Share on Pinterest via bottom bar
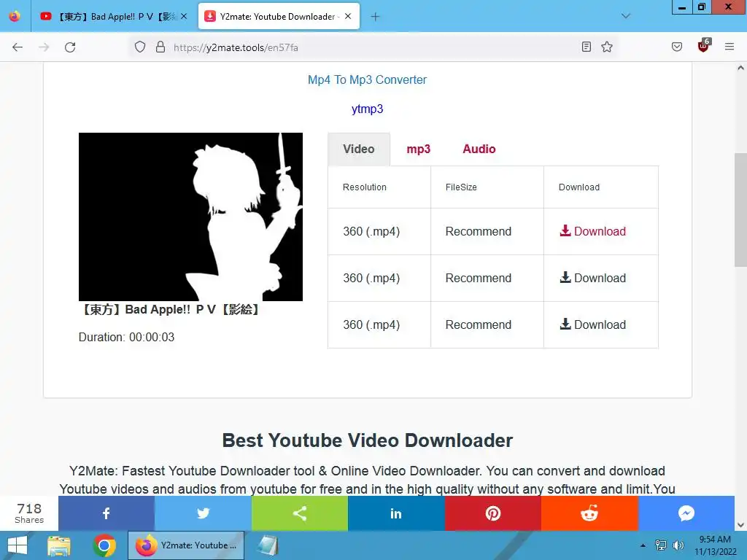 click(x=493, y=513)
